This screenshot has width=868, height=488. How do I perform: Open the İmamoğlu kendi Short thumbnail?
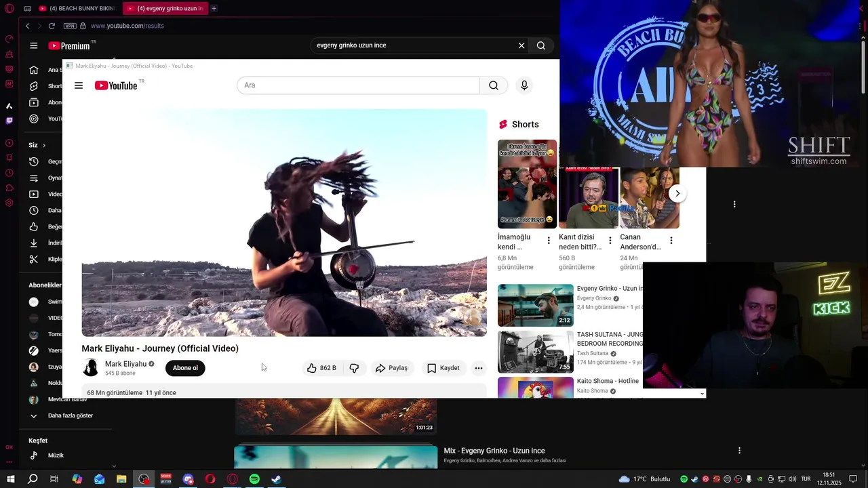coord(527,184)
